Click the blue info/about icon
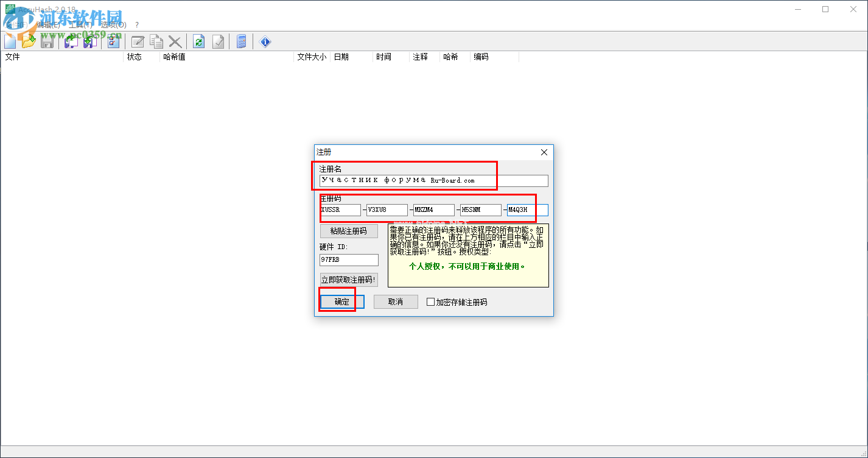 coord(265,41)
